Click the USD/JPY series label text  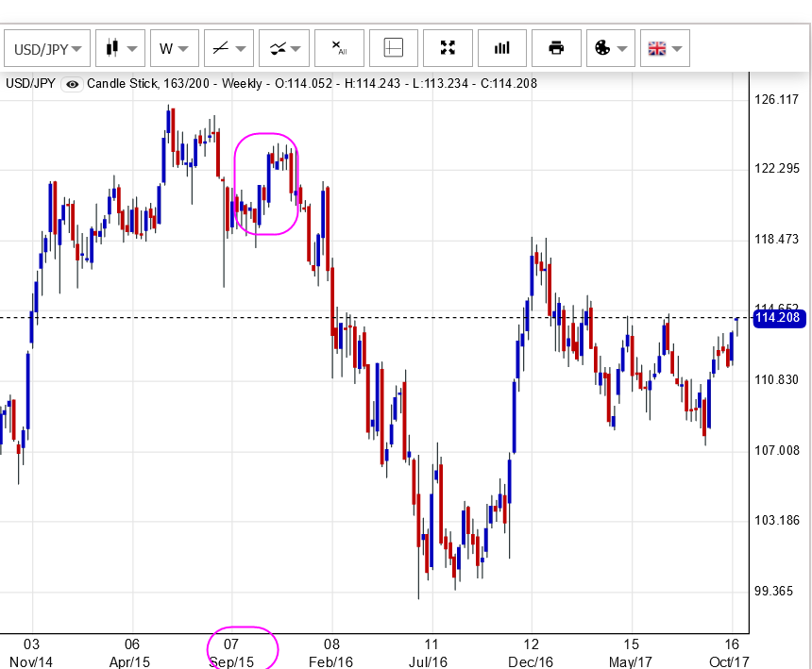[x=30, y=84]
